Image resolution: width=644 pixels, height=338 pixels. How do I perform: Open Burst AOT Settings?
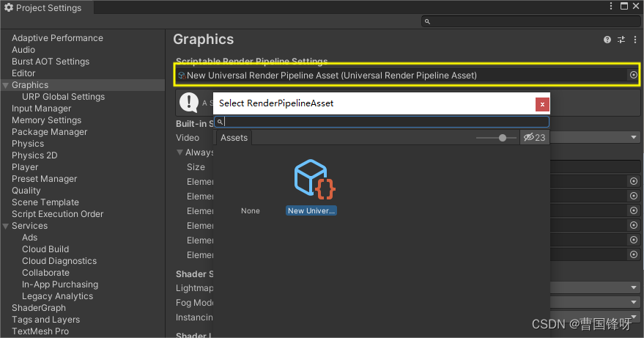coord(51,62)
